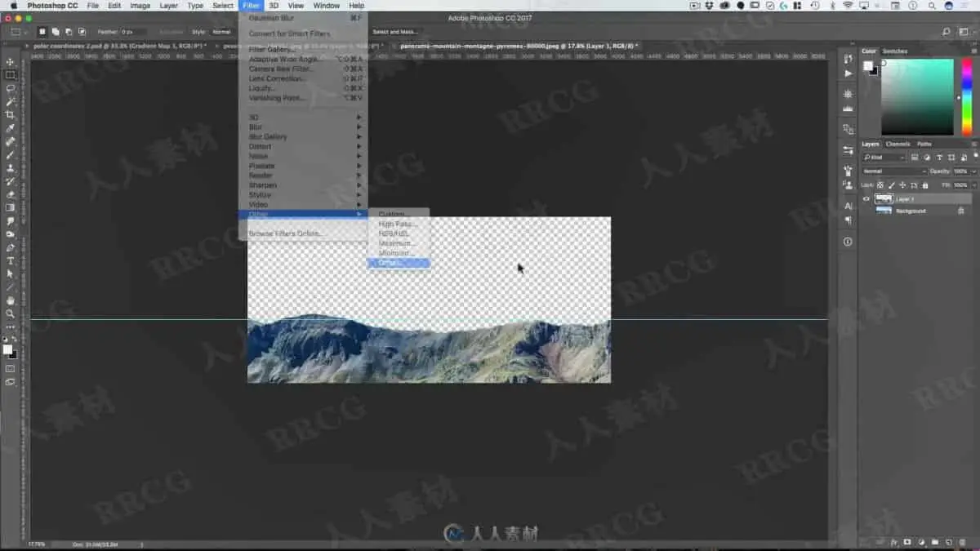Select the Path Selection tool

(x=10, y=273)
